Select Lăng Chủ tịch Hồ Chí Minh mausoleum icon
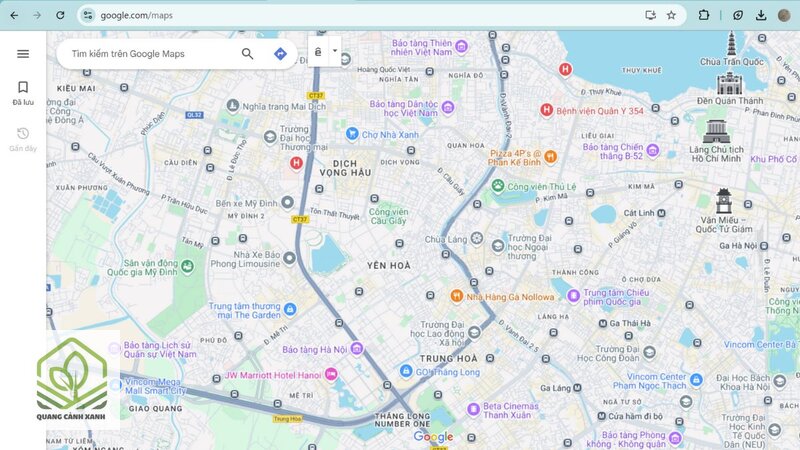This screenshot has width=800, height=450. click(x=716, y=132)
